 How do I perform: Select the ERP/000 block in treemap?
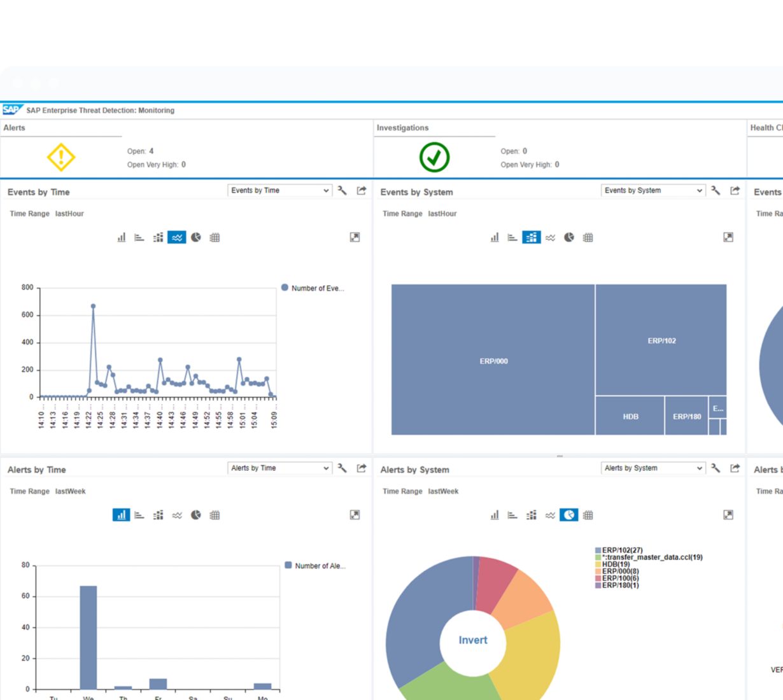pyautogui.click(x=493, y=360)
